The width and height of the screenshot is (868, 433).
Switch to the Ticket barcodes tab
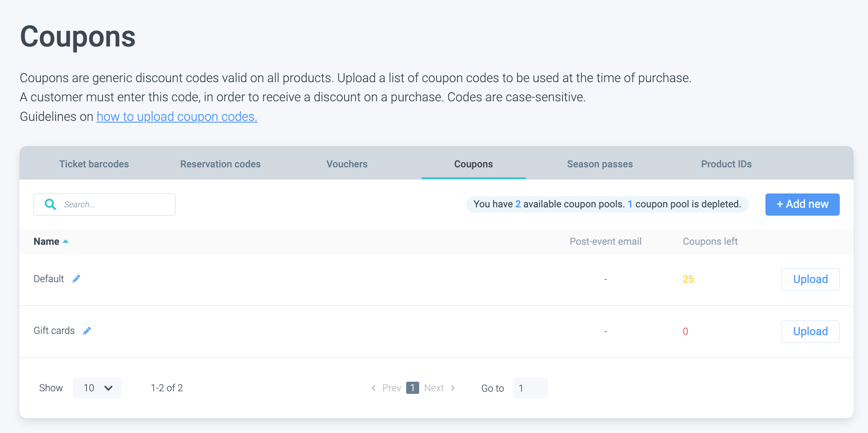pos(94,164)
